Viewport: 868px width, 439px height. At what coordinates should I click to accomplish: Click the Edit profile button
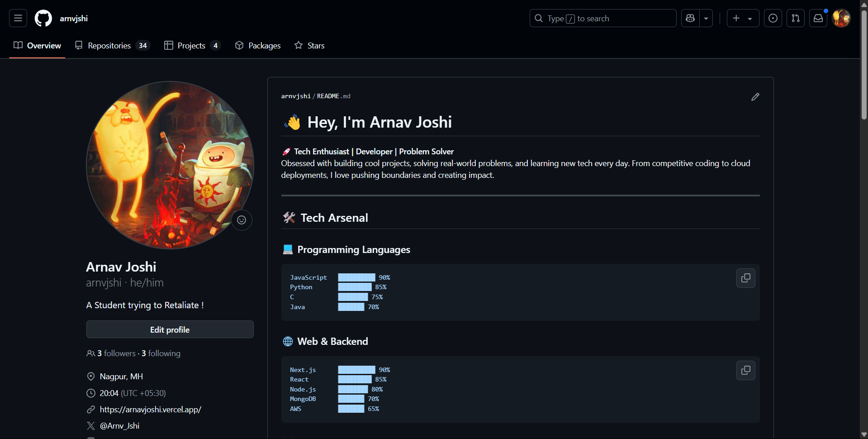pos(170,329)
